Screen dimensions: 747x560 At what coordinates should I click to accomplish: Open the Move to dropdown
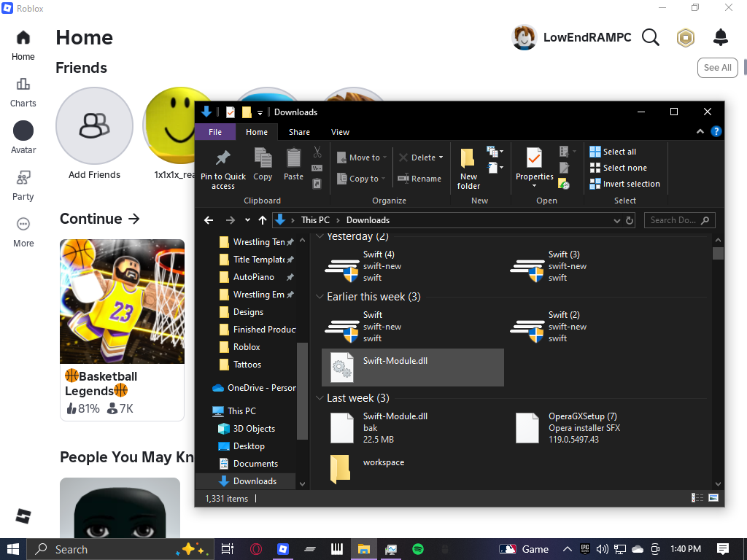pos(362,157)
